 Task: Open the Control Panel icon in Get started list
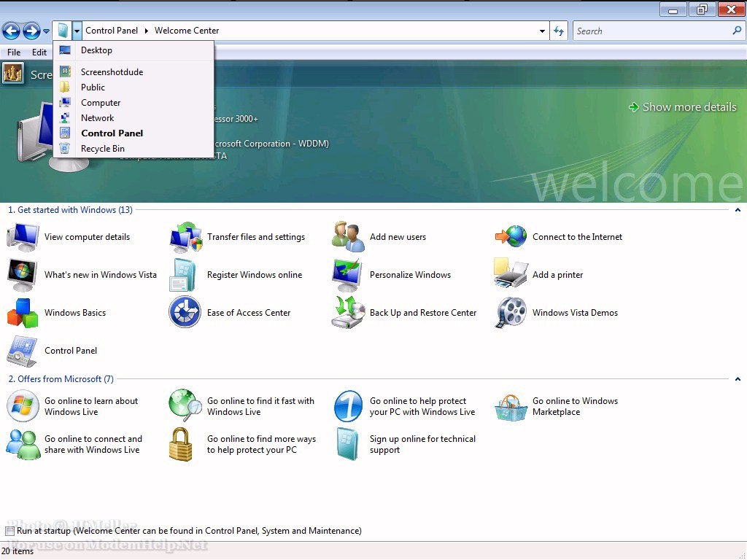pos(22,351)
